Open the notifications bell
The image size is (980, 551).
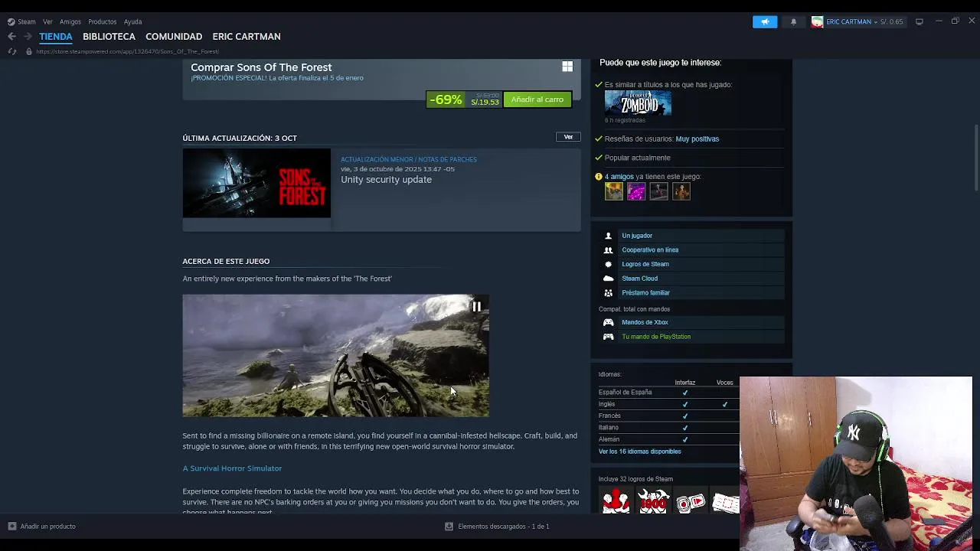click(793, 21)
